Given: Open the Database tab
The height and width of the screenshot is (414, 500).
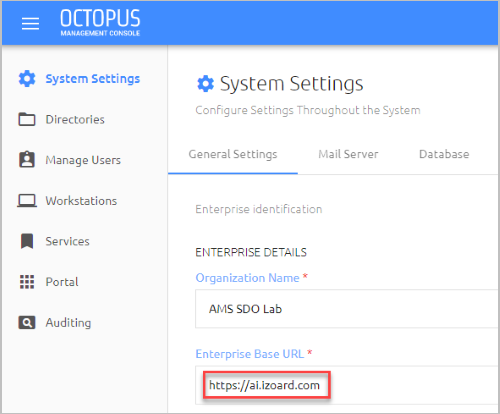Looking at the screenshot, I should point(444,154).
